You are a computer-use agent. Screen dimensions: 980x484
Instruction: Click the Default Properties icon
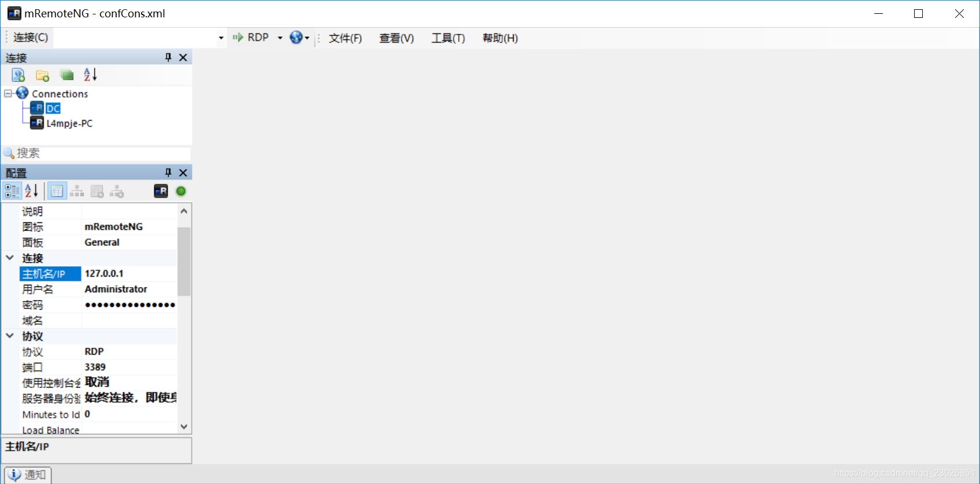coord(97,191)
